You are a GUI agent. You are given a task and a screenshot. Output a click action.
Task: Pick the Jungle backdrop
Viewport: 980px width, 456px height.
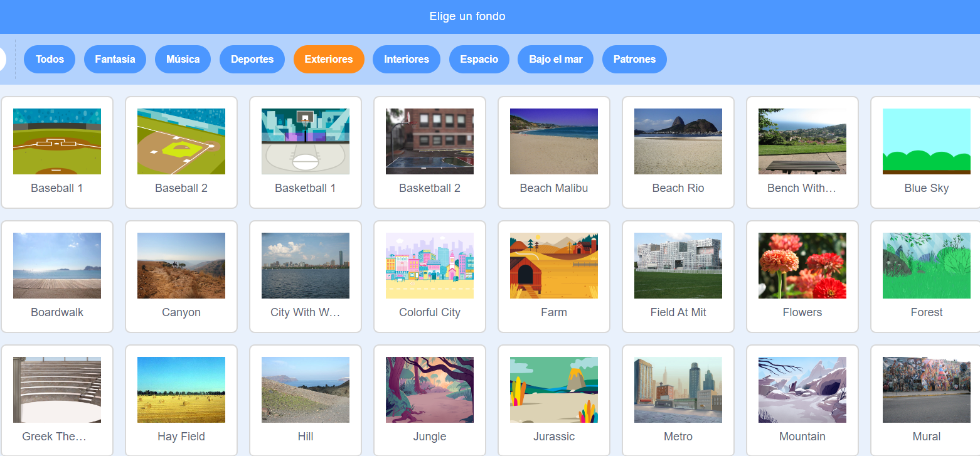click(430, 390)
